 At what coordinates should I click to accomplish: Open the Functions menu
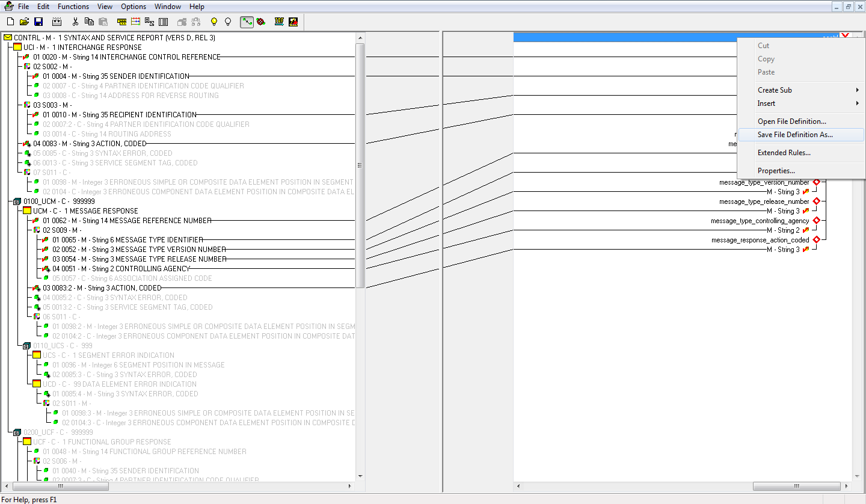click(x=73, y=7)
